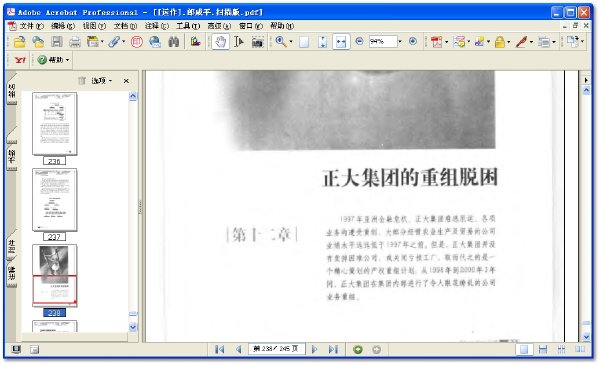Click the page number field 238 / 245

click(276, 349)
